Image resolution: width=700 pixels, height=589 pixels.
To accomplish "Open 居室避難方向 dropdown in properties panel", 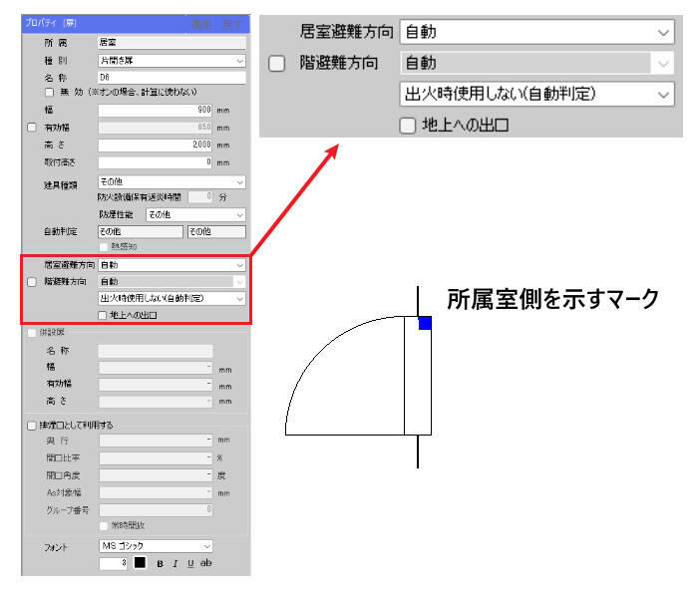I will [x=172, y=265].
